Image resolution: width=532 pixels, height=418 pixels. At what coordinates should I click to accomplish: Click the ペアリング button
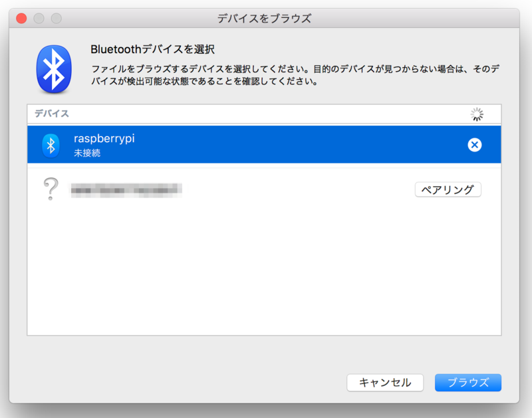448,189
